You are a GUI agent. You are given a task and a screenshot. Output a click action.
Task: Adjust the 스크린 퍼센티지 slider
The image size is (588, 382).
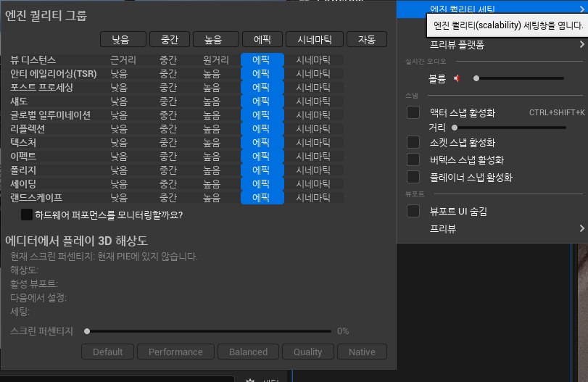209,331
